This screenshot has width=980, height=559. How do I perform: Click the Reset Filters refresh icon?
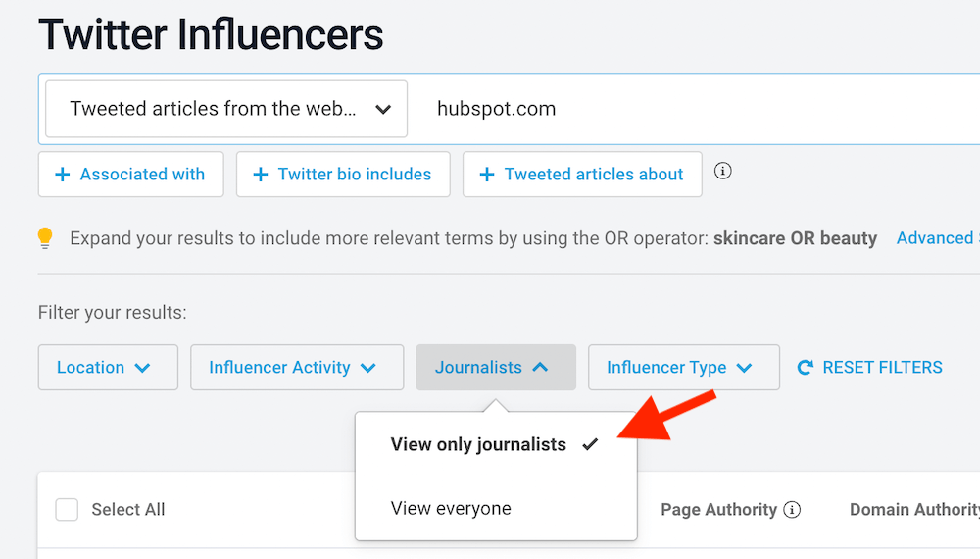[806, 368]
